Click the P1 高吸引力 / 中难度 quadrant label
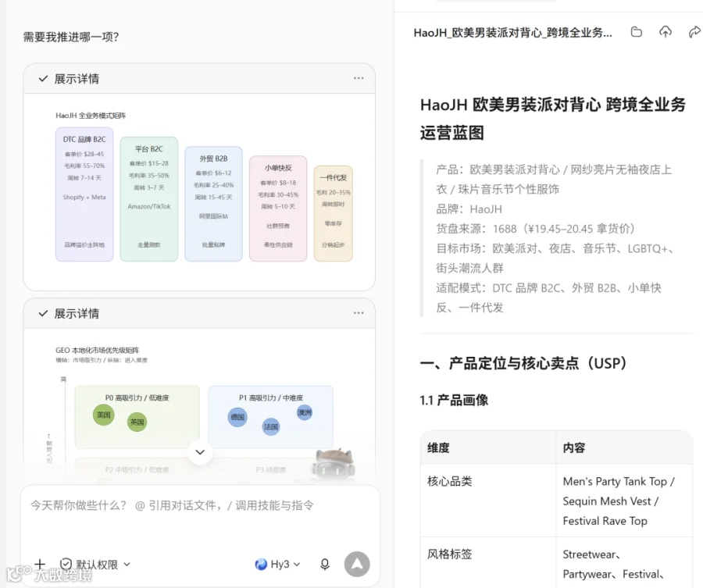The image size is (703, 588). 271,397
